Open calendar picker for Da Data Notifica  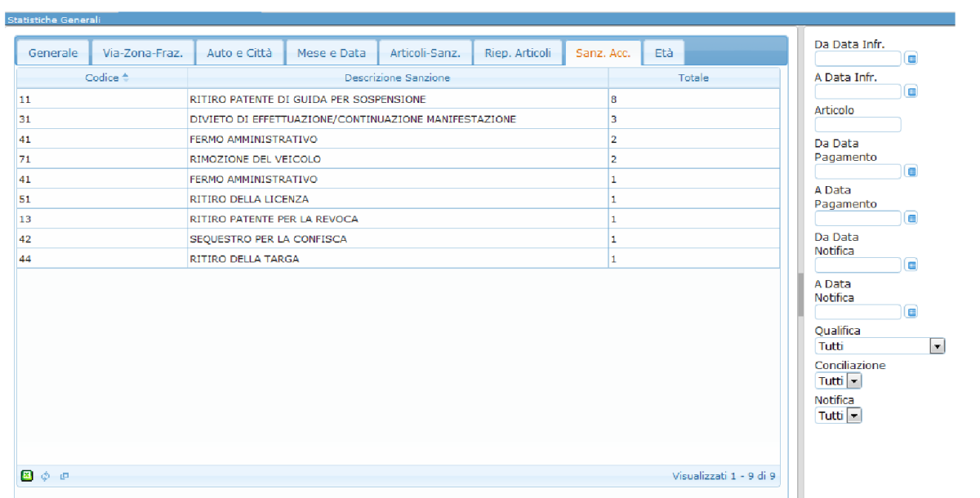coord(911,265)
